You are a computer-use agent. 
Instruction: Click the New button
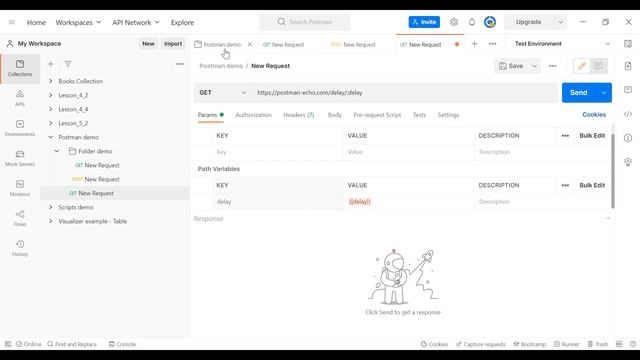(148, 44)
